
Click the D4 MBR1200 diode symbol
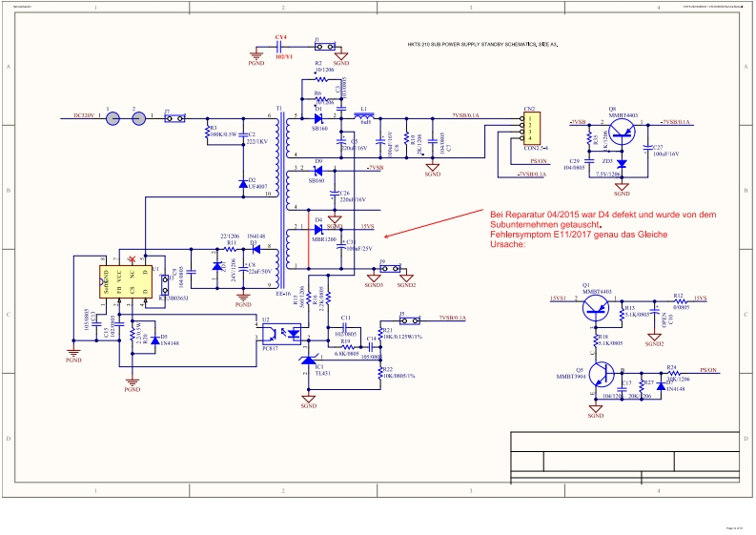pyautogui.click(x=317, y=229)
